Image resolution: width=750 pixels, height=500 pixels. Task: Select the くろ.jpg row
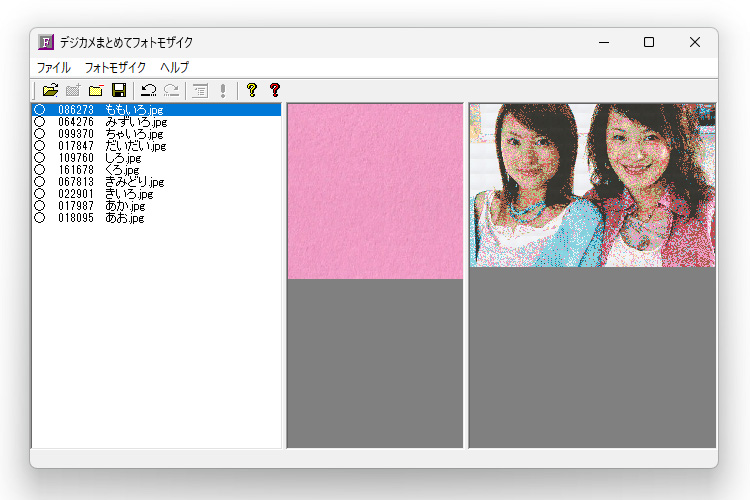pyautogui.click(x=122, y=170)
